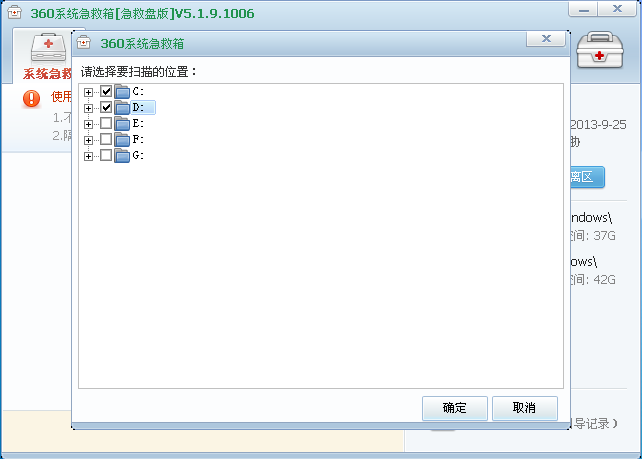Click the C: drive folder icon
Screen dimensions: 642x459
click(122, 92)
